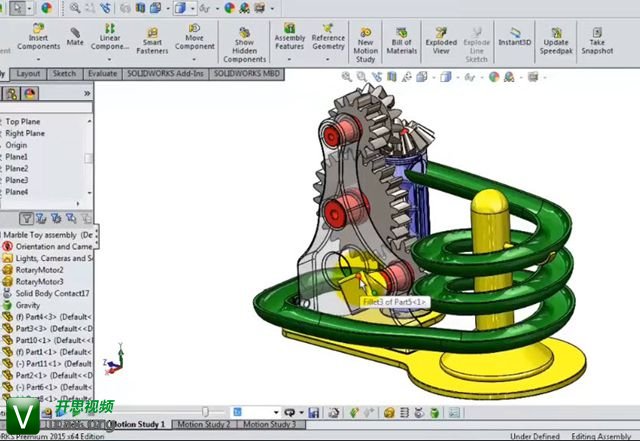640x441 pixels.
Task: Click Spring icon in motion toolbar
Action: click(404, 413)
